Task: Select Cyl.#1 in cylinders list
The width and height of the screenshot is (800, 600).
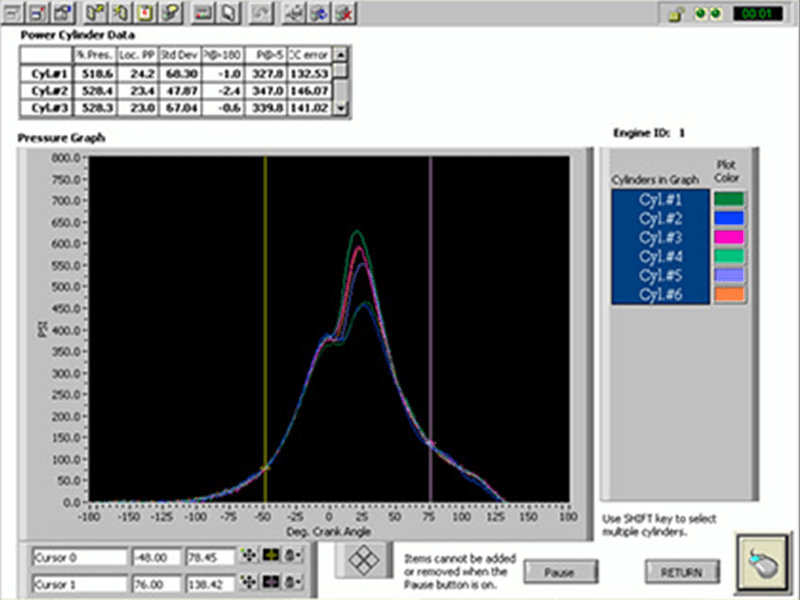Action: [660, 199]
